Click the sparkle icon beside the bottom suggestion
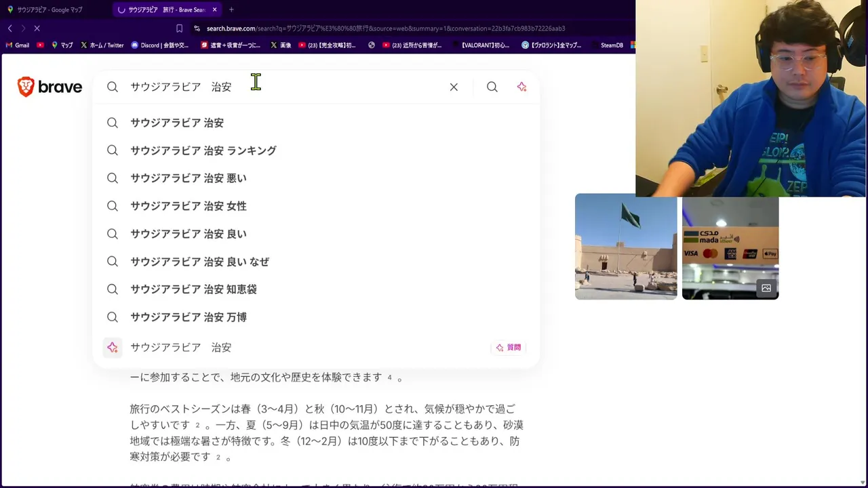This screenshot has width=868, height=488. pos(113,348)
